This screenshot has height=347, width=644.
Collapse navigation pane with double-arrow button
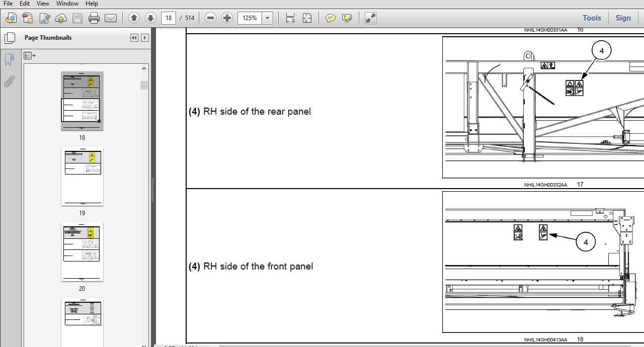point(134,38)
